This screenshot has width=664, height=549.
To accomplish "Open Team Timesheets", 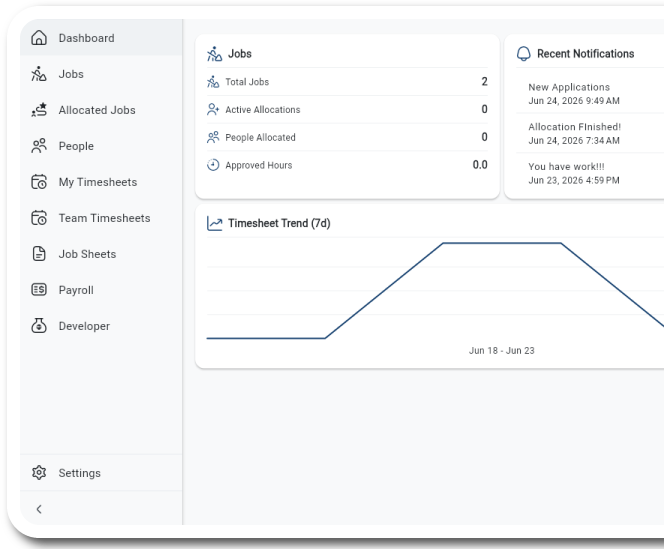I will 101,218.
